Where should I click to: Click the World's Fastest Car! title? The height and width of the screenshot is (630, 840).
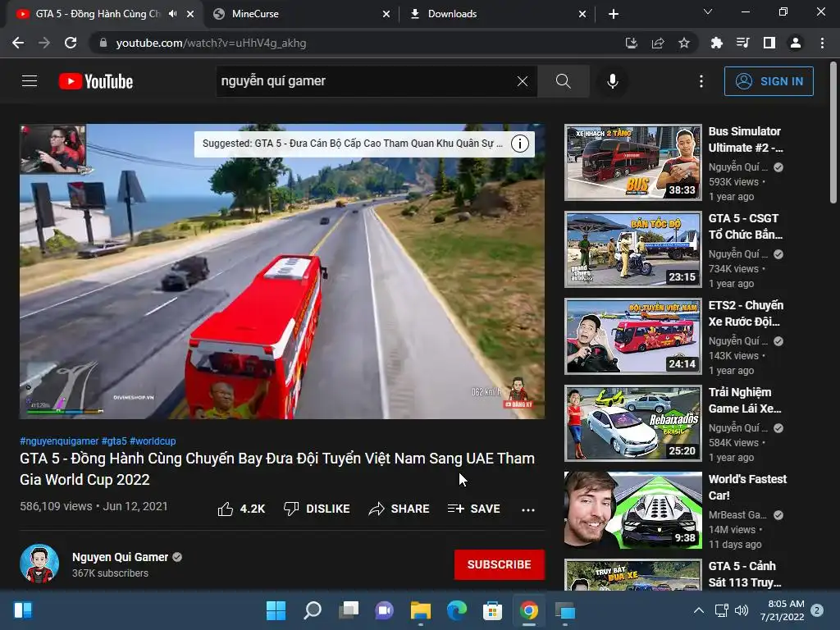coord(747,487)
